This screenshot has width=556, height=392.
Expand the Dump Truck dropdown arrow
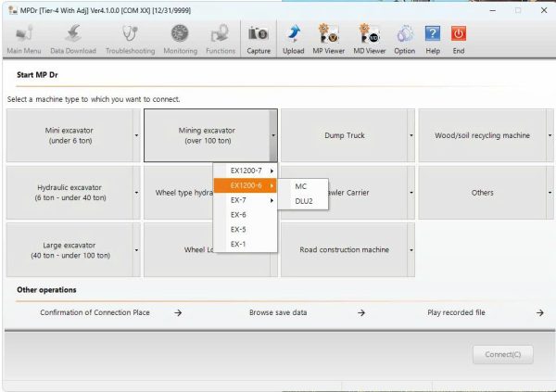pyautogui.click(x=411, y=135)
